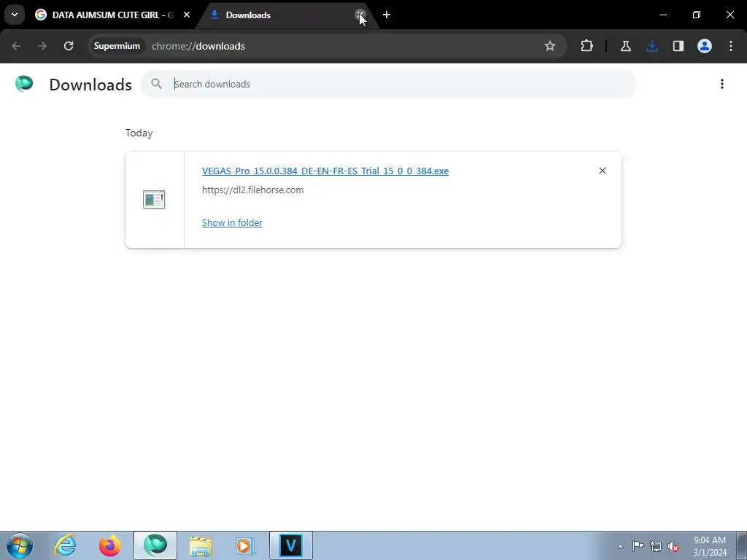The width and height of the screenshot is (747, 560).
Task: Open the profile avatar icon
Action: tap(705, 46)
